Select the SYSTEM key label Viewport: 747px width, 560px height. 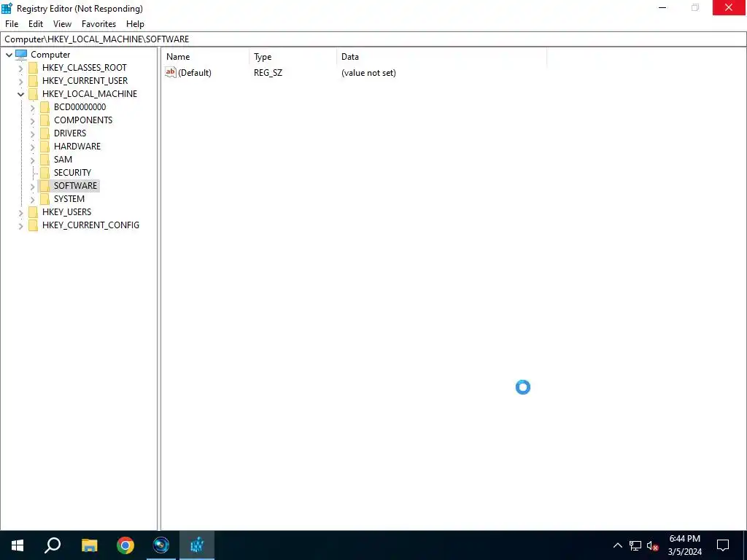pyautogui.click(x=69, y=198)
